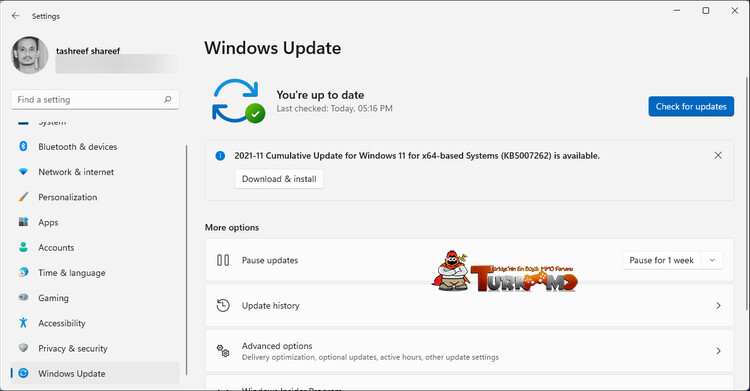Click the sidebar scrollbar
Viewport: 750px width, 391px height.
click(187, 260)
